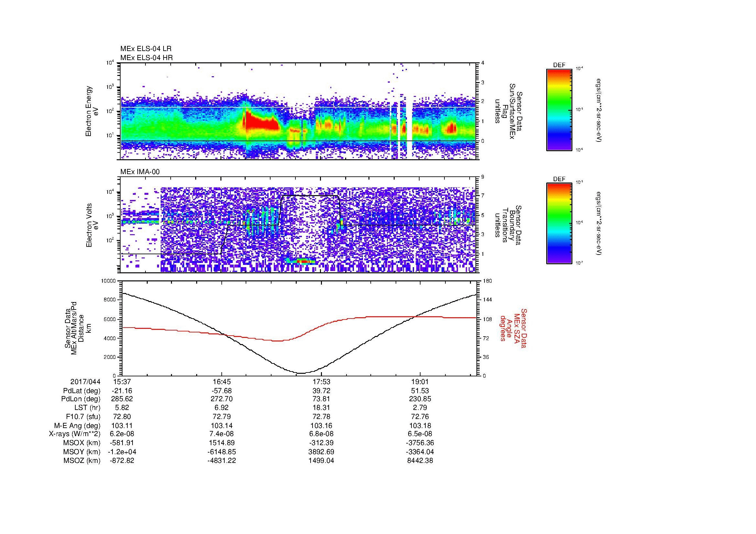This screenshot has height=534, width=756.
Task: Click the 17:53 time tick label
Action: (x=321, y=382)
